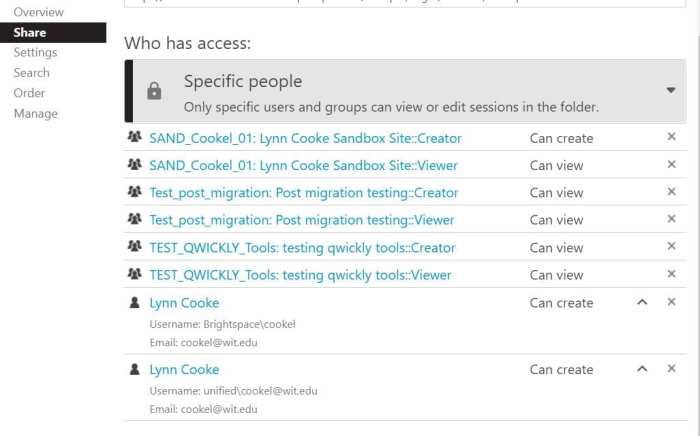The image size is (700, 436).
Task: Remove Test_post_migration Viewer group access
Action: point(671,219)
